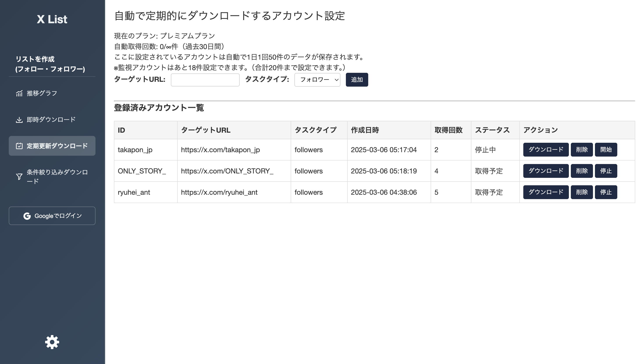
Task: Click the タスクタイプ column header
Action: tap(319, 130)
